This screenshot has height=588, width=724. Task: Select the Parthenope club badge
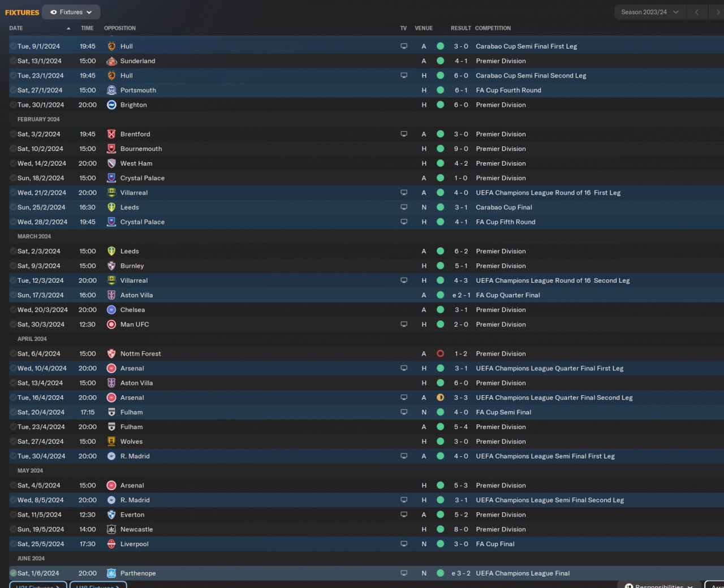pos(111,574)
